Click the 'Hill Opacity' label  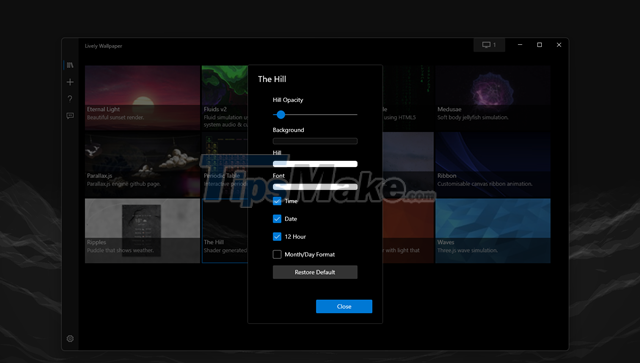point(288,100)
